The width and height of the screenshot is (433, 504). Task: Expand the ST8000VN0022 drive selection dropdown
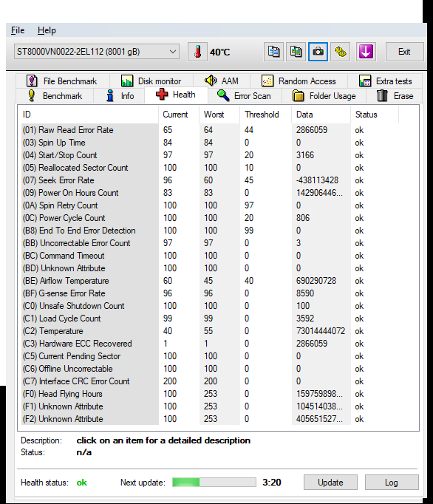(x=97, y=52)
